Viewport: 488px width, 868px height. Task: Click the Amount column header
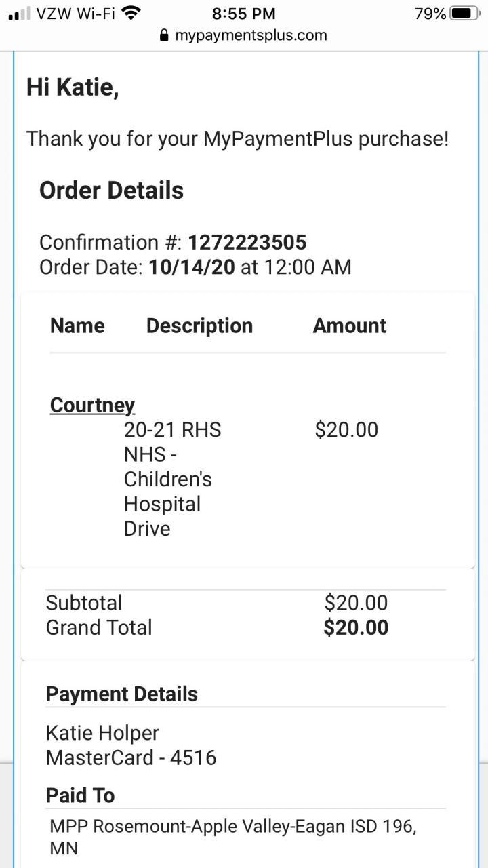coord(350,325)
